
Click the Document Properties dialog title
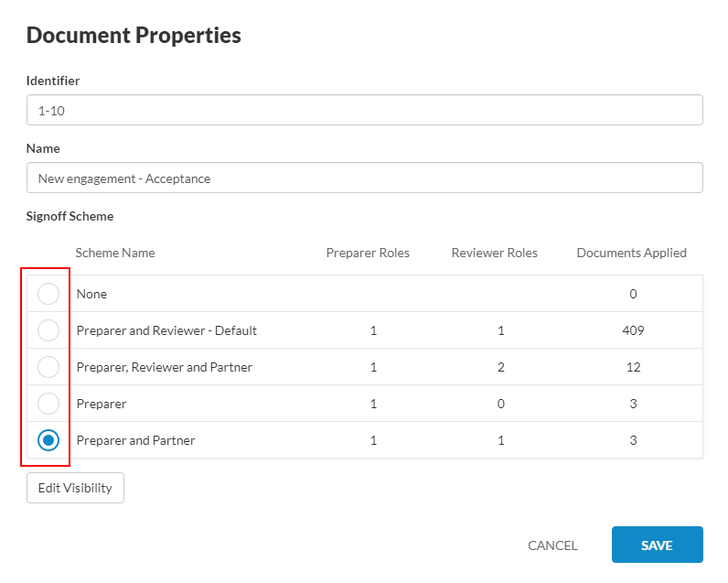[x=134, y=36]
